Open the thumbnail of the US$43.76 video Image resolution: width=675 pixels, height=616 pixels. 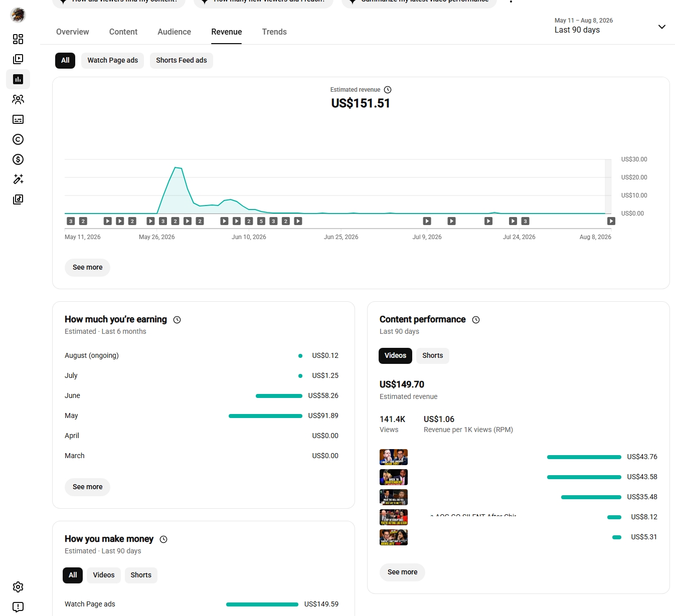394,457
